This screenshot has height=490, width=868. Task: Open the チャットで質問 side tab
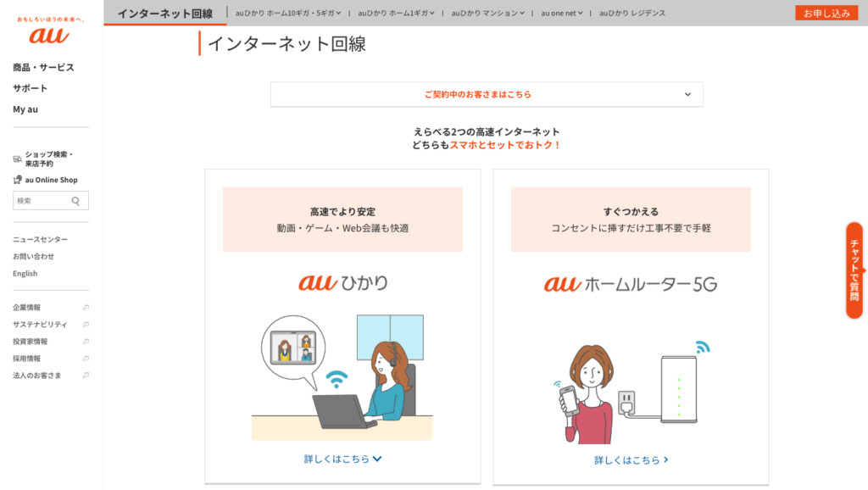[854, 270]
